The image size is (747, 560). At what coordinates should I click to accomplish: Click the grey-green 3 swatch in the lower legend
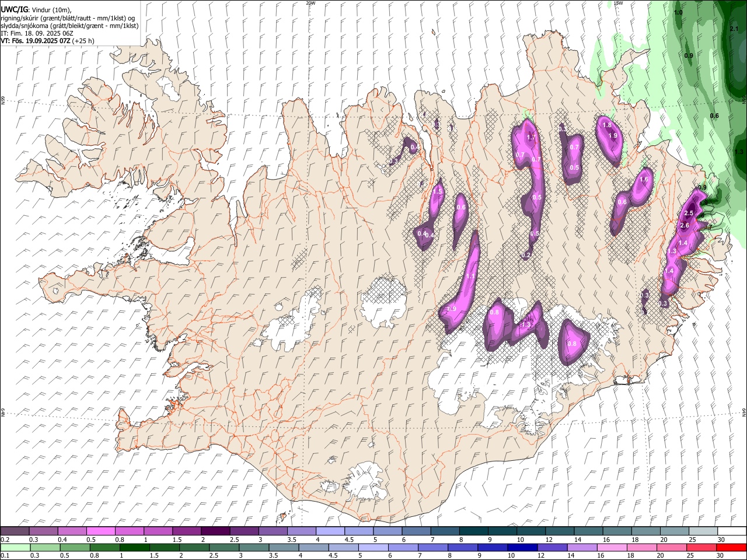(x=254, y=548)
